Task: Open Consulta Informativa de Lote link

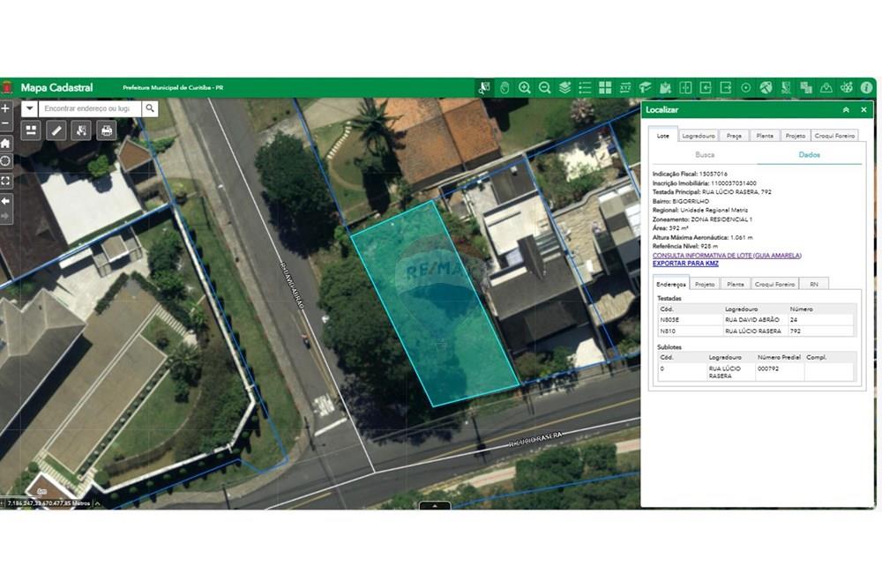Action: (727, 256)
